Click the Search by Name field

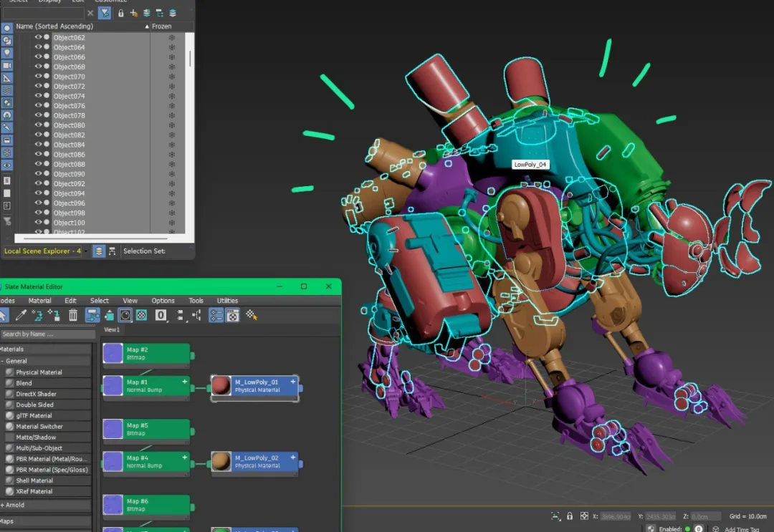pyautogui.click(x=47, y=334)
